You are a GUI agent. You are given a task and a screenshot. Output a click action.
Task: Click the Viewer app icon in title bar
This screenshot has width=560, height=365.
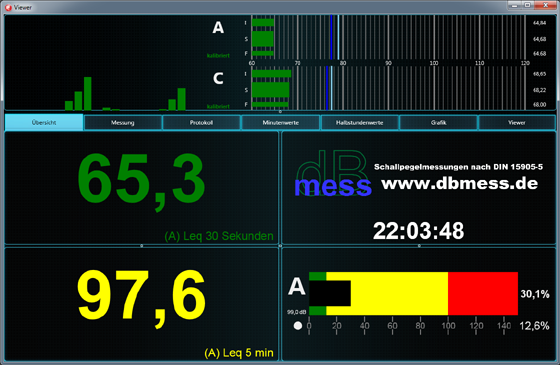(x=8, y=7)
